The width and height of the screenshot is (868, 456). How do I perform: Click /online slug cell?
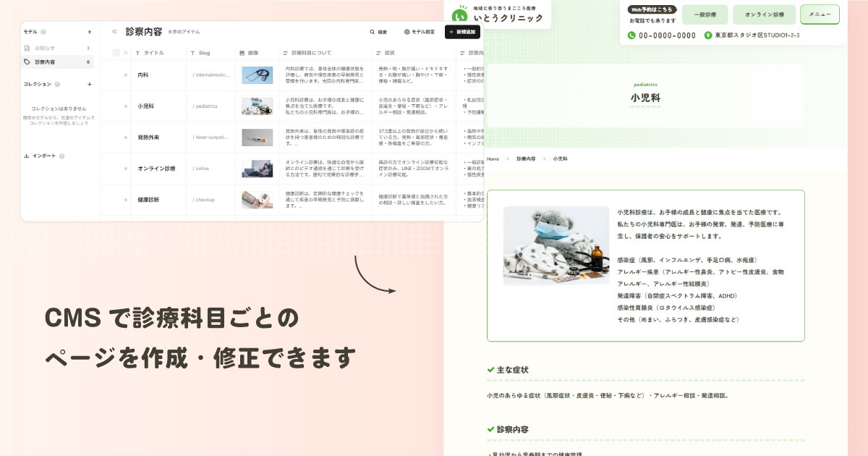[210, 169]
